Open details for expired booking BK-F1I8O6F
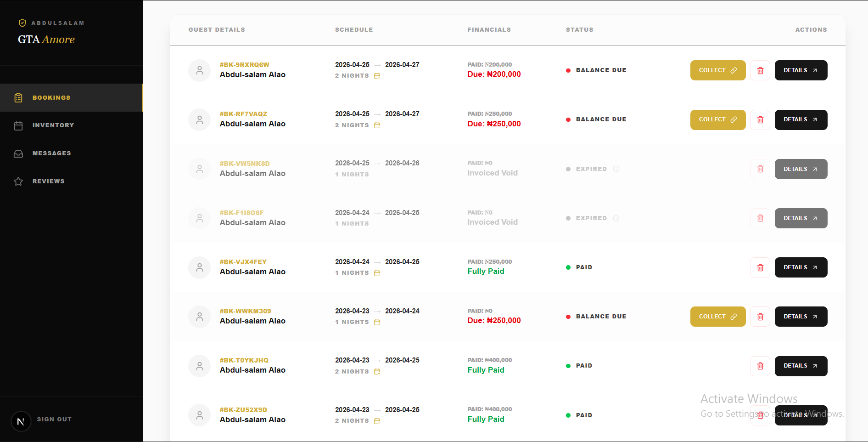This screenshot has width=868, height=442. click(x=801, y=218)
